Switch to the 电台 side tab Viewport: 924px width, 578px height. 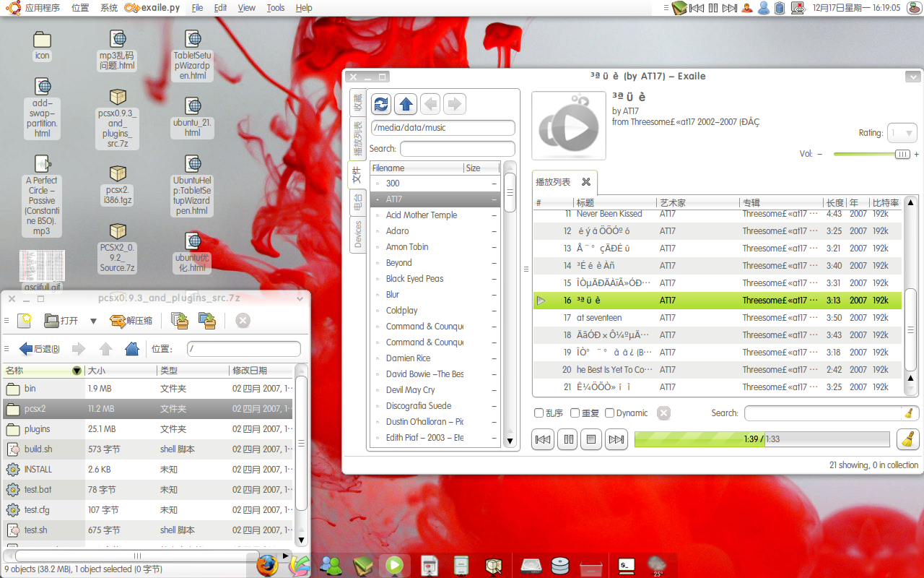357,203
